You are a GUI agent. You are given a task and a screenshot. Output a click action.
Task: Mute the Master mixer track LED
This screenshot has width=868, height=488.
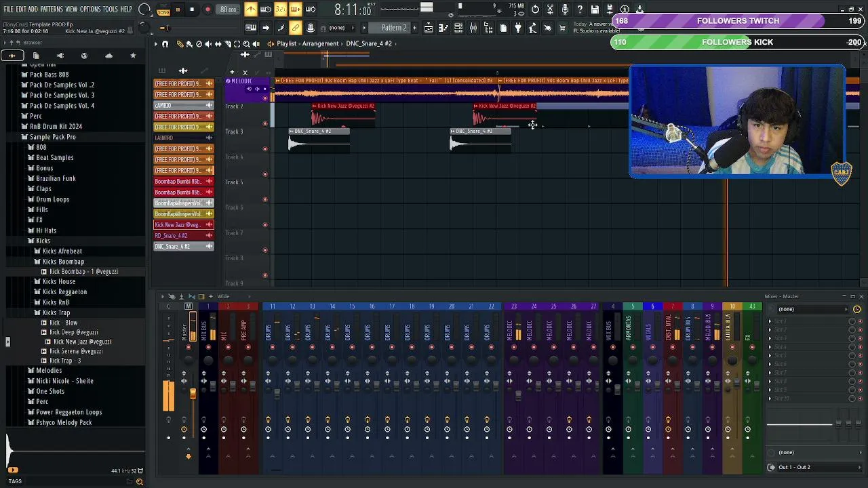[x=189, y=347]
